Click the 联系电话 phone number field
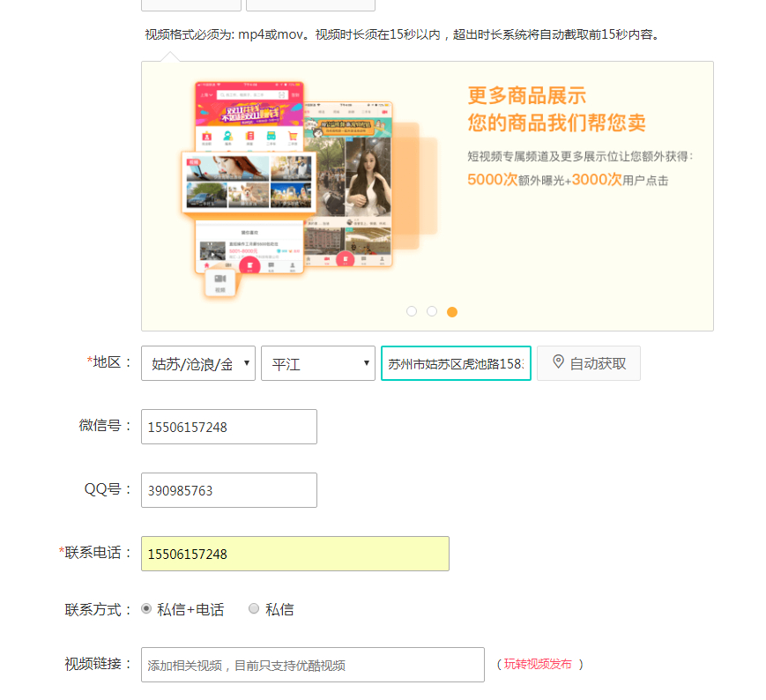The image size is (766, 700). tap(295, 554)
